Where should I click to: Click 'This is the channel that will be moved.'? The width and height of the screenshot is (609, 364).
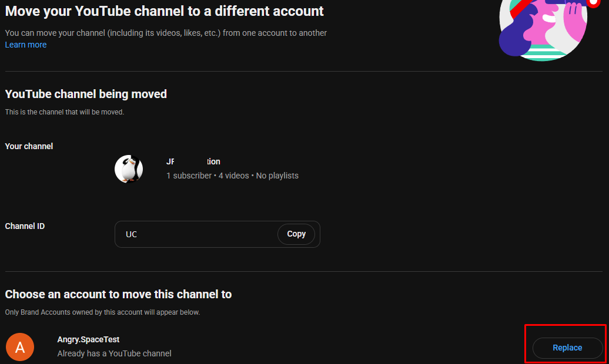[65, 112]
